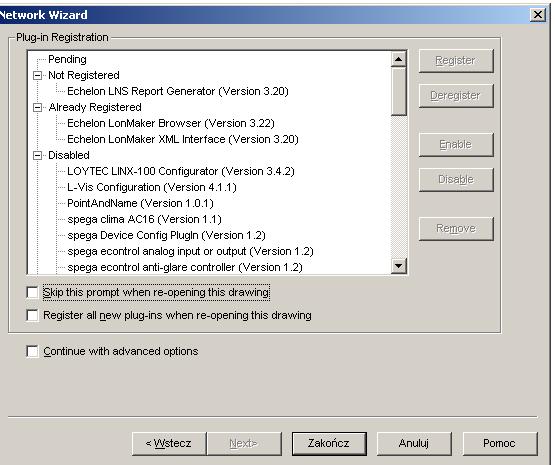This screenshot has height=465, width=555.
Task: Close the Network Wizard dialog
Action: 538,15
